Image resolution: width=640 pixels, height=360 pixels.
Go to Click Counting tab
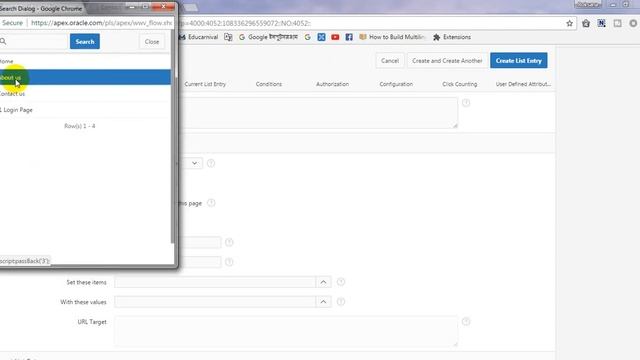click(460, 84)
